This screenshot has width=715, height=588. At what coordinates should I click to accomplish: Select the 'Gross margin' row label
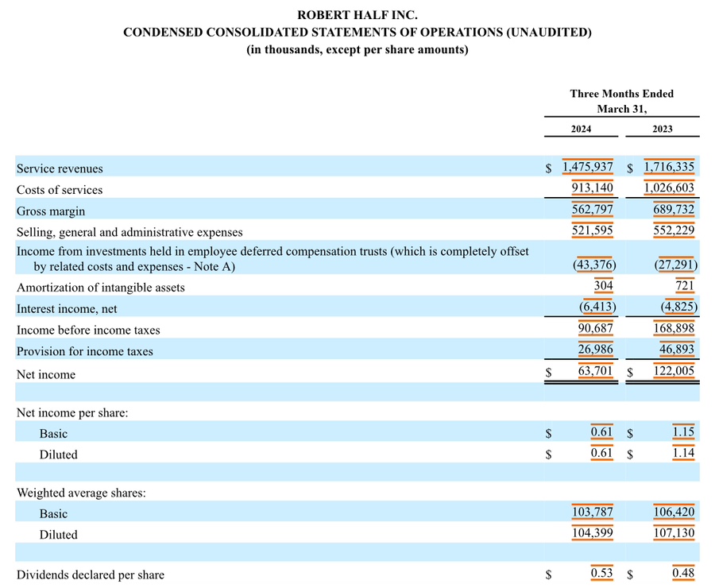pyautogui.click(x=51, y=211)
